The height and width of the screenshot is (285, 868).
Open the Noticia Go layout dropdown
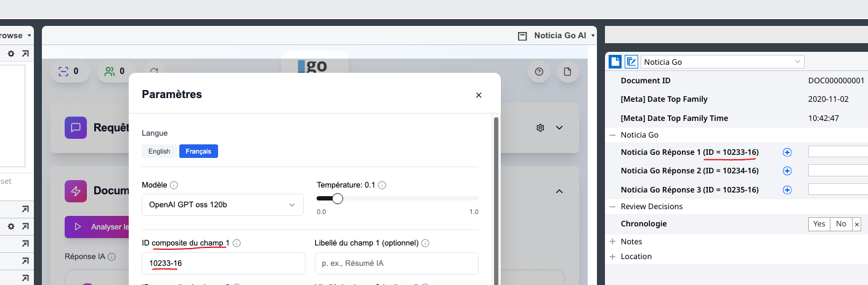723,62
